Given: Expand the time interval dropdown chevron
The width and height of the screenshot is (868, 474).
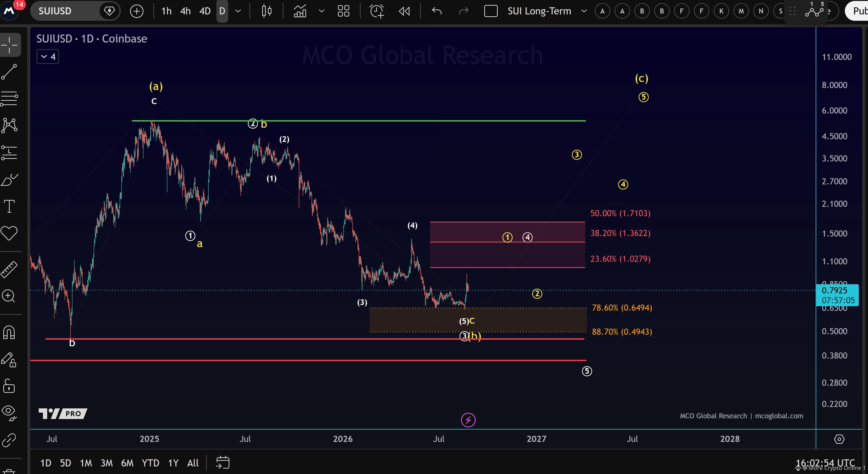Looking at the screenshot, I should click(x=238, y=11).
